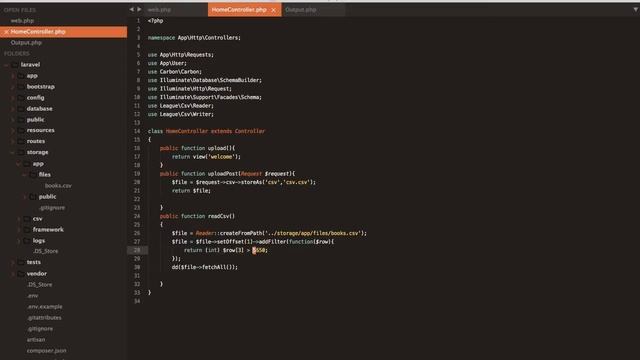This screenshot has width=640, height=360.
Task: Open web.php from Open Files list
Action: (x=22, y=20)
